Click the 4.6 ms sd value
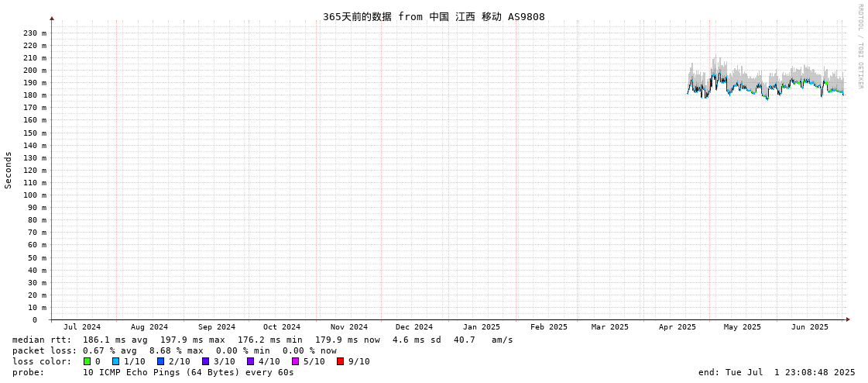This screenshot has height=383, width=868. (415, 340)
